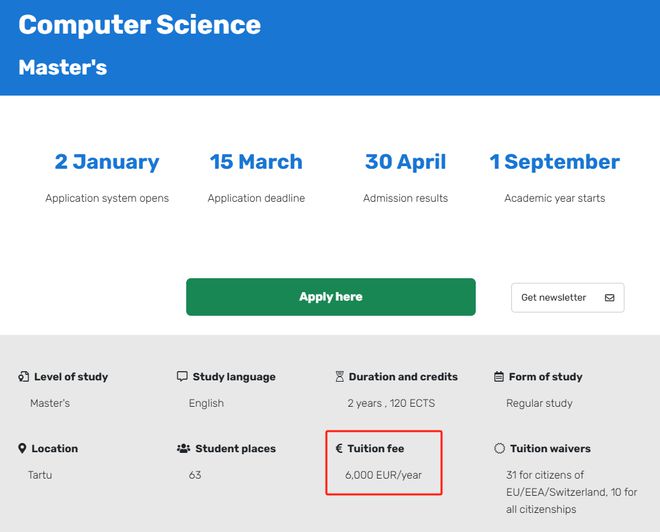Click the Form of study calendar icon
This screenshot has height=532, width=660.
tap(499, 377)
